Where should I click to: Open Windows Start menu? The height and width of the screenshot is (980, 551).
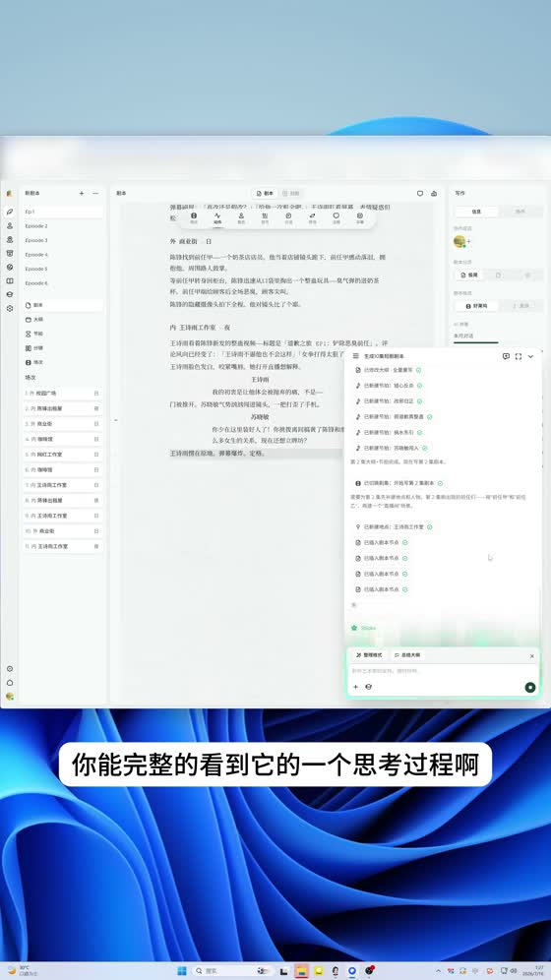coord(182,970)
